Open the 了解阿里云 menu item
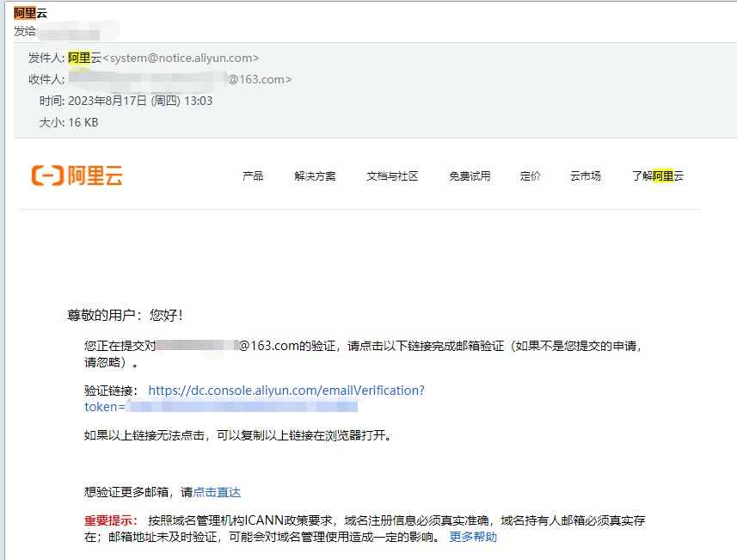 [658, 175]
